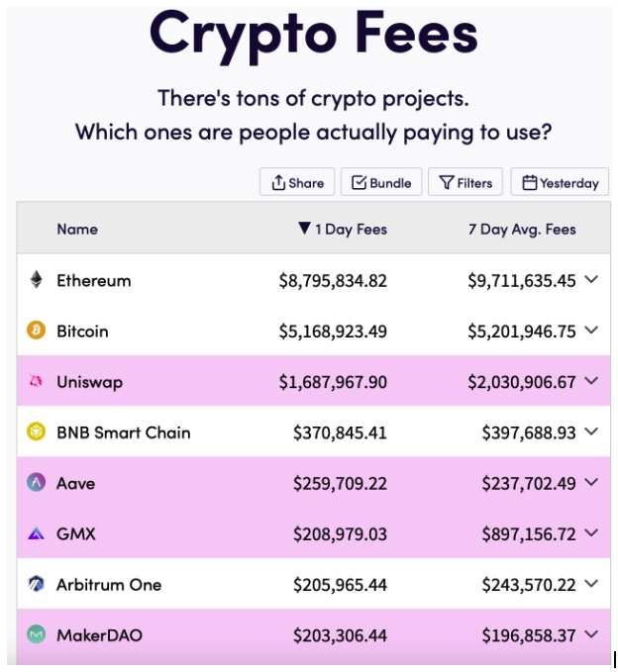Click the BNB Smart Chain icon

37,432
